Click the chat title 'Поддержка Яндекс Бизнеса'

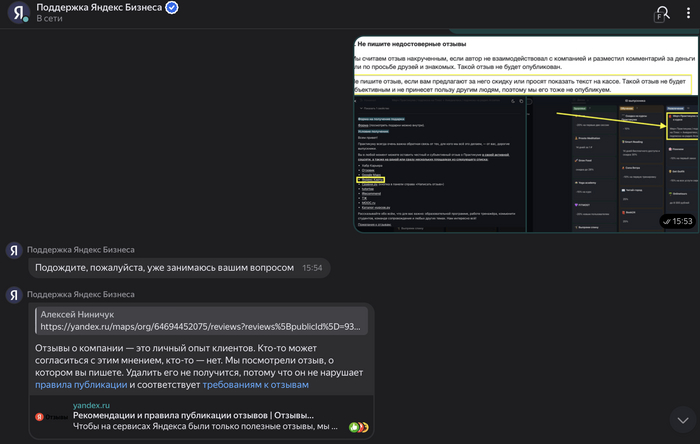coord(99,7)
